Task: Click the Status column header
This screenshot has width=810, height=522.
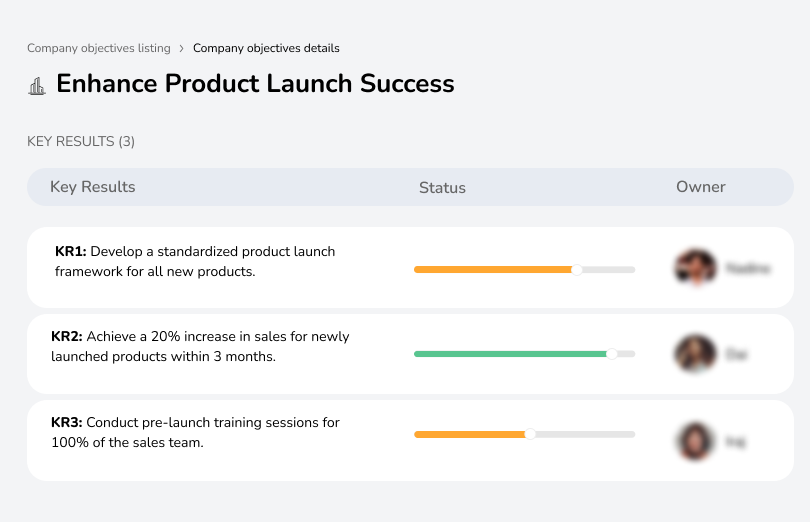Action: point(442,188)
